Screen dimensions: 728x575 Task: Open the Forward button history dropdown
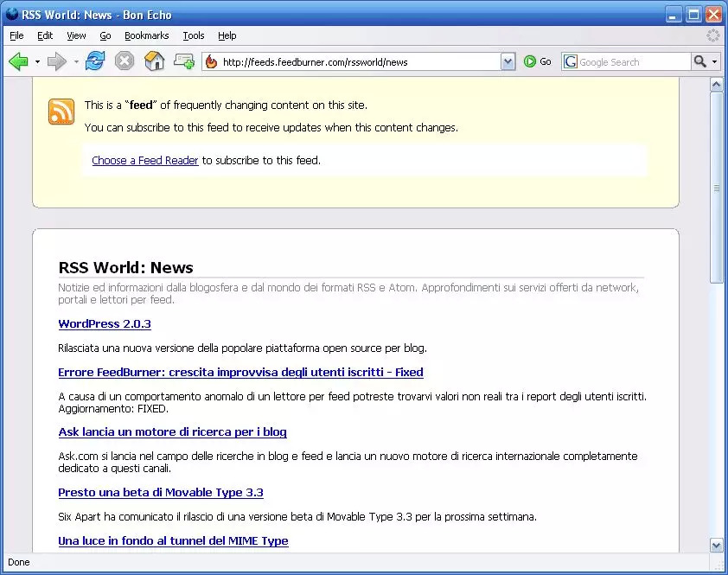click(x=76, y=62)
